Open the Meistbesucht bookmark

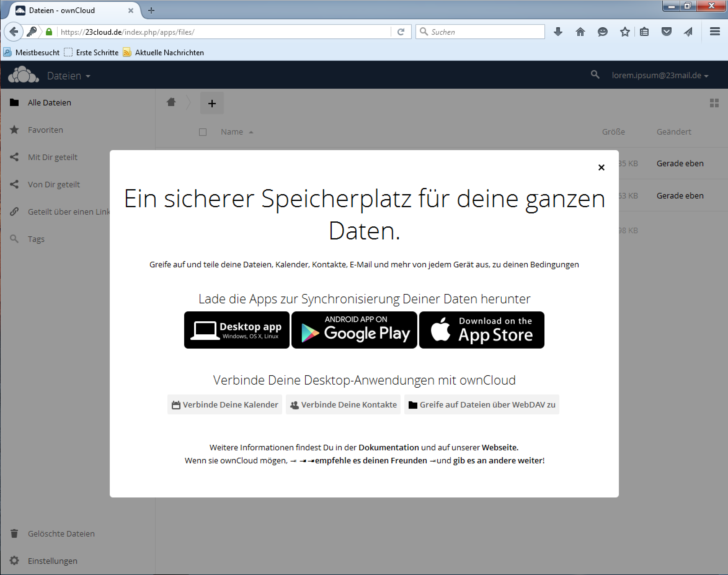click(31, 52)
